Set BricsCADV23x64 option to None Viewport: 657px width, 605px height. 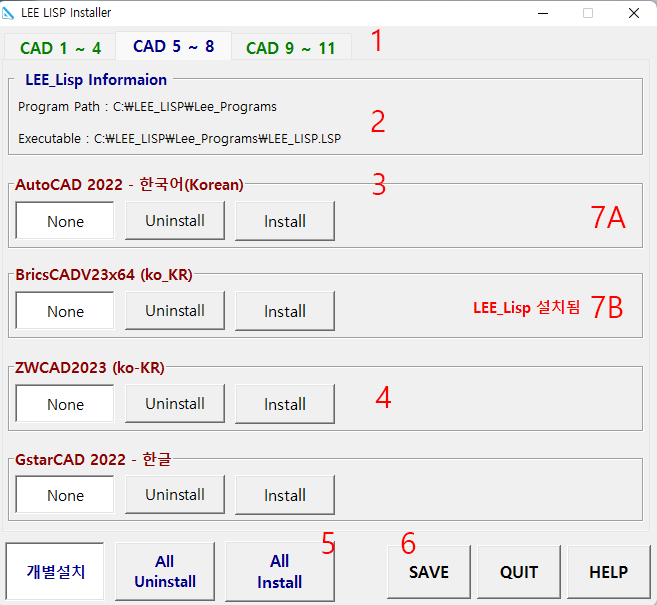(65, 311)
